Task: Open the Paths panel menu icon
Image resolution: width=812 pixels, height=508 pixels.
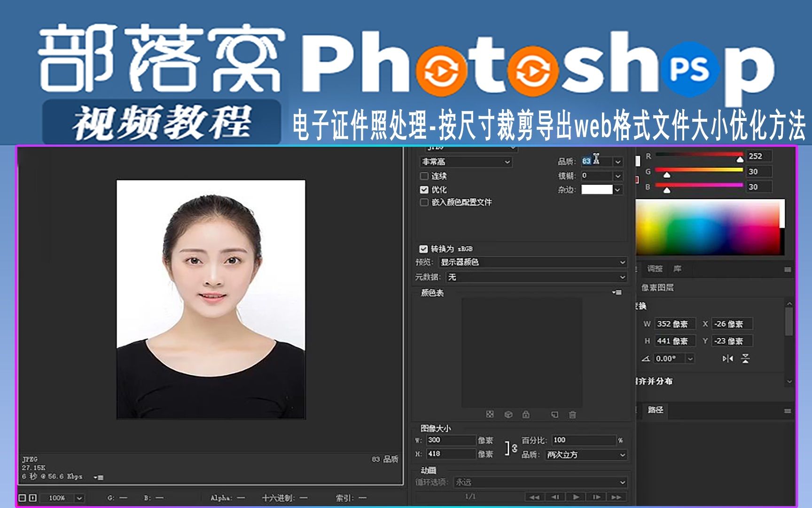Action: [x=788, y=411]
